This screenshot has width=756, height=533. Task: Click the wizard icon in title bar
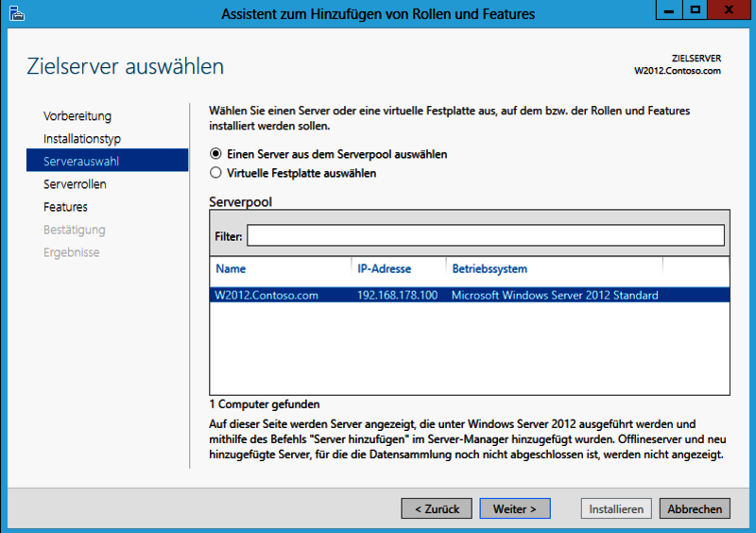tap(16, 13)
